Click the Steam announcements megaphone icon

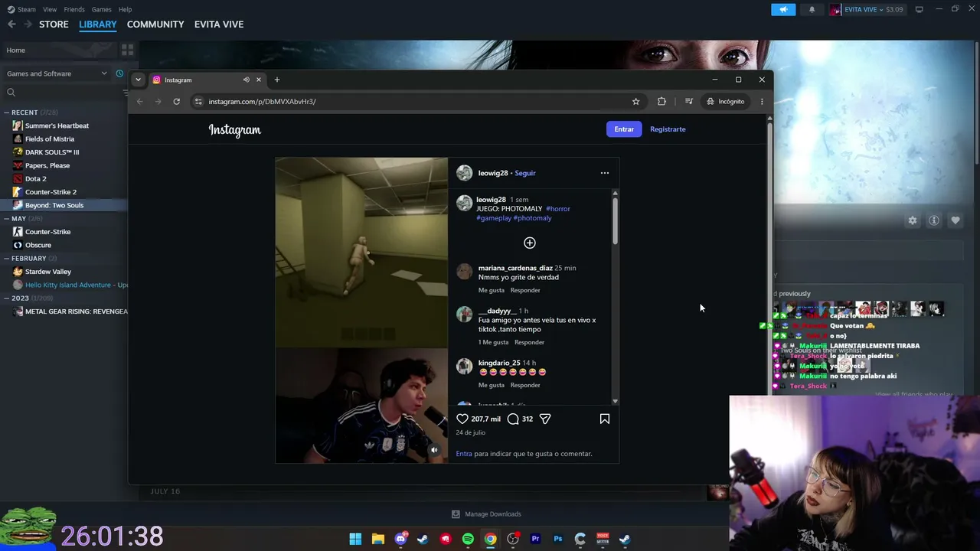[783, 9]
